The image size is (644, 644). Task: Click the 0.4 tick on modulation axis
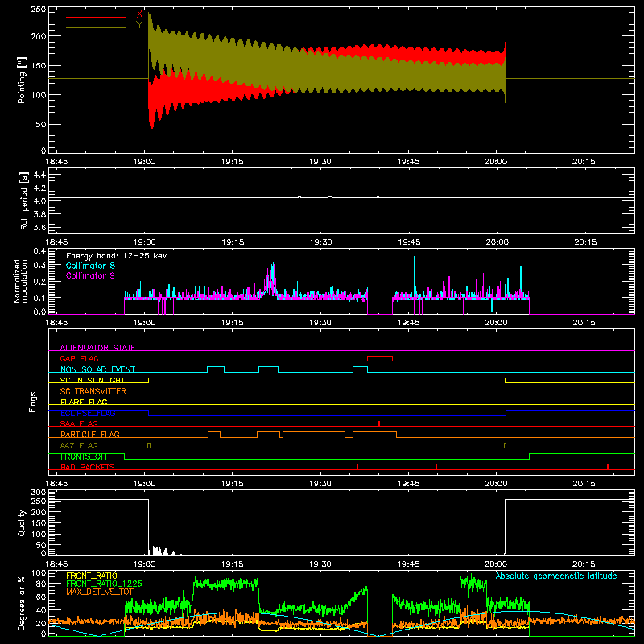[x=39, y=251]
